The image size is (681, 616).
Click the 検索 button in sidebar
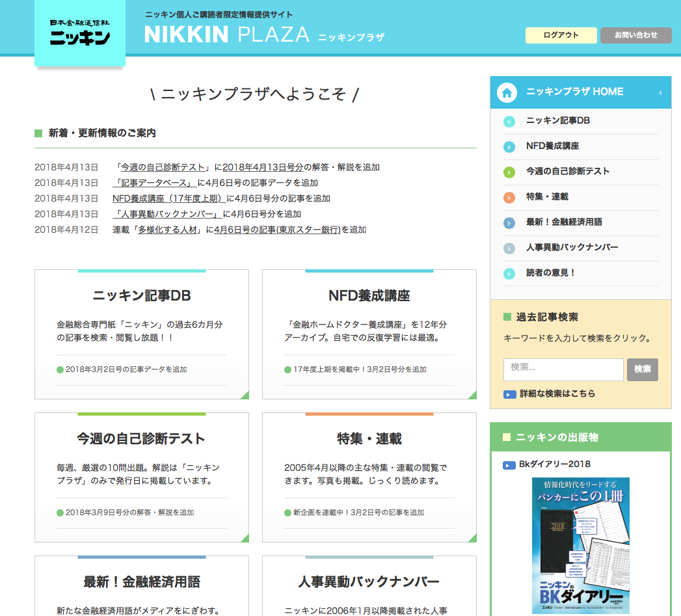pos(643,369)
